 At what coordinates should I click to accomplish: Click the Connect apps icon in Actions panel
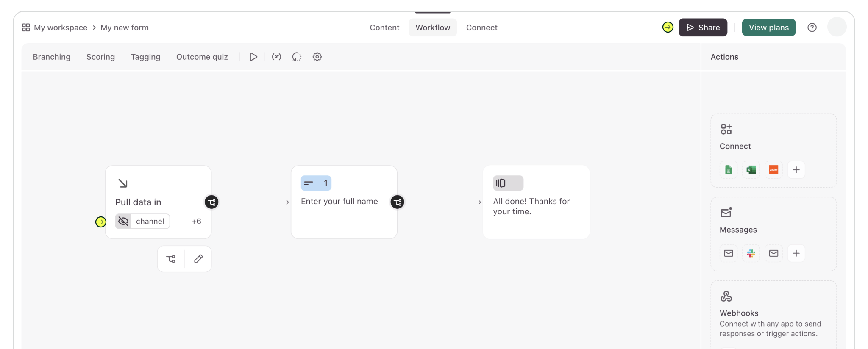pyautogui.click(x=726, y=129)
